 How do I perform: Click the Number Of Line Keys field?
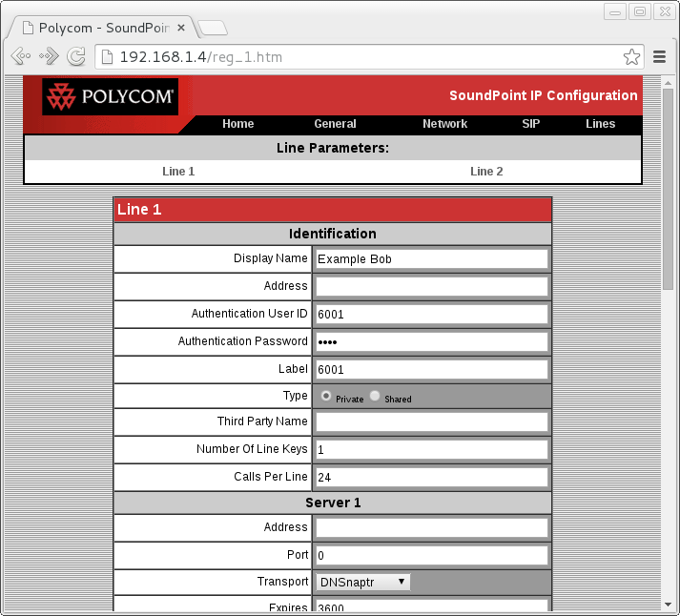pos(432,449)
